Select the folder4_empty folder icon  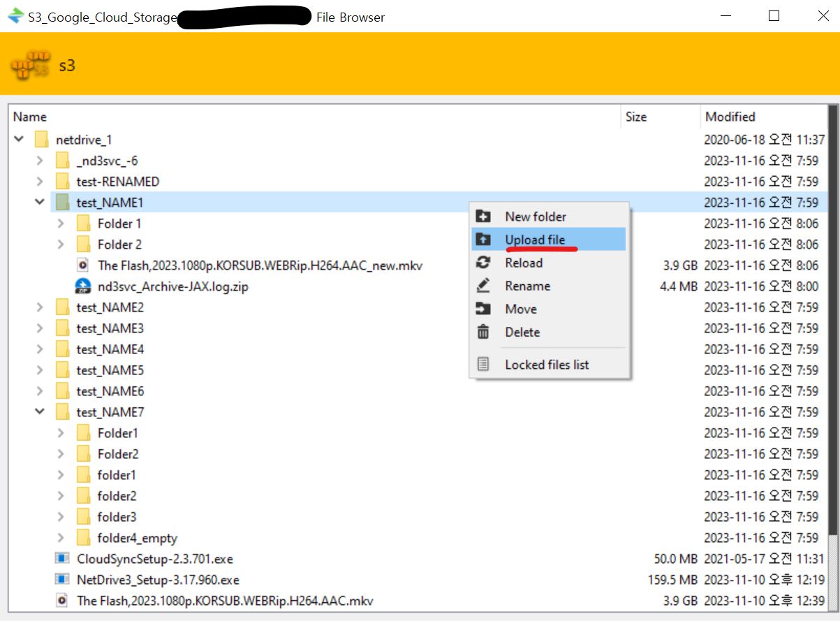coord(84,538)
